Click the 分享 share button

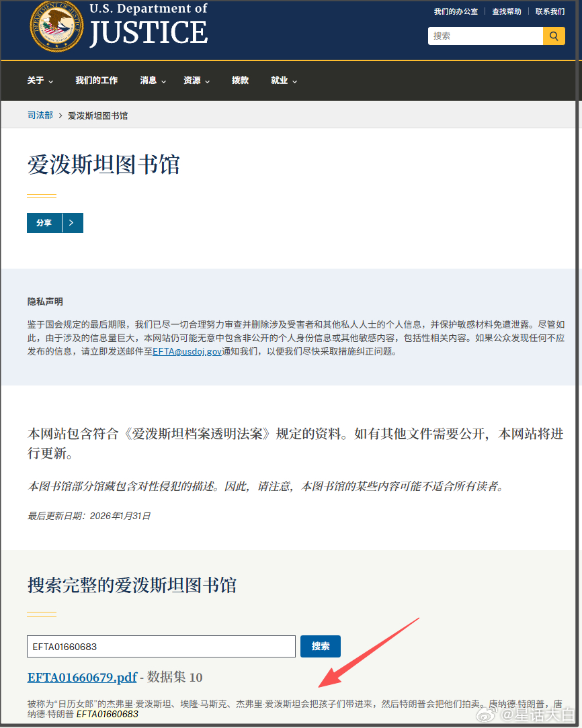coord(44,223)
